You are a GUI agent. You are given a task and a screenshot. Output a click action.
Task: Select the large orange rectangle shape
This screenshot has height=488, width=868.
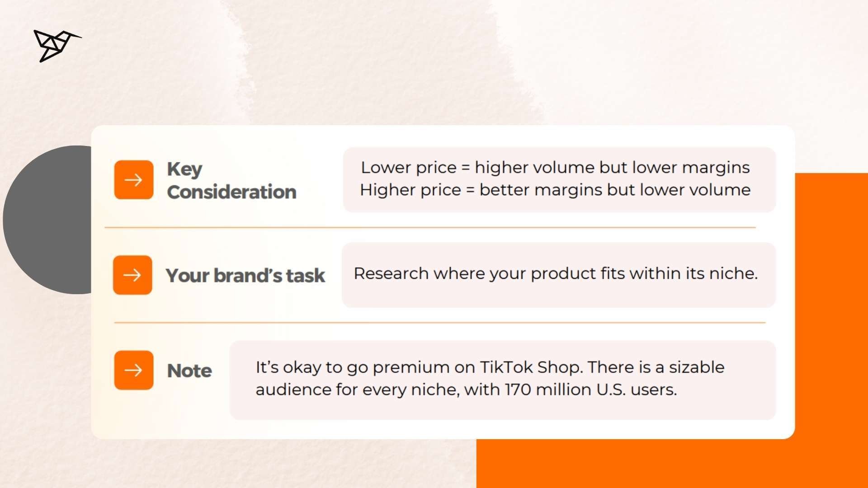832,316
